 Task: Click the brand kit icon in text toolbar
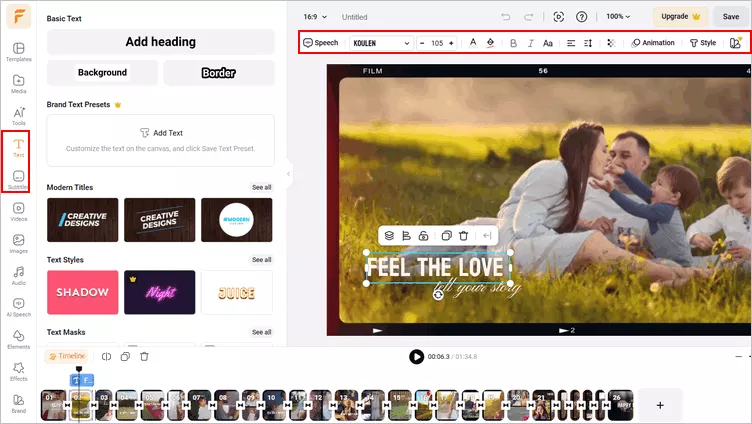pyautogui.click(x=735, y=43)
